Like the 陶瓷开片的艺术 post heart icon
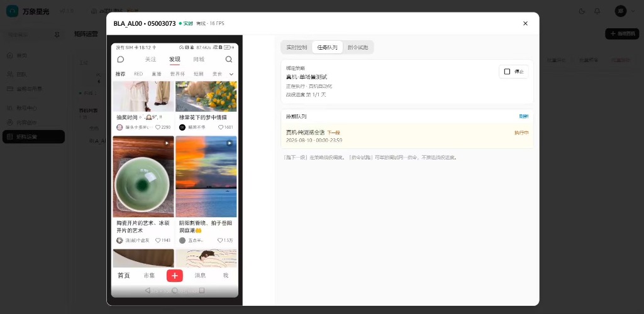Viewport: 644px width, 314px height. pos(158,241)
